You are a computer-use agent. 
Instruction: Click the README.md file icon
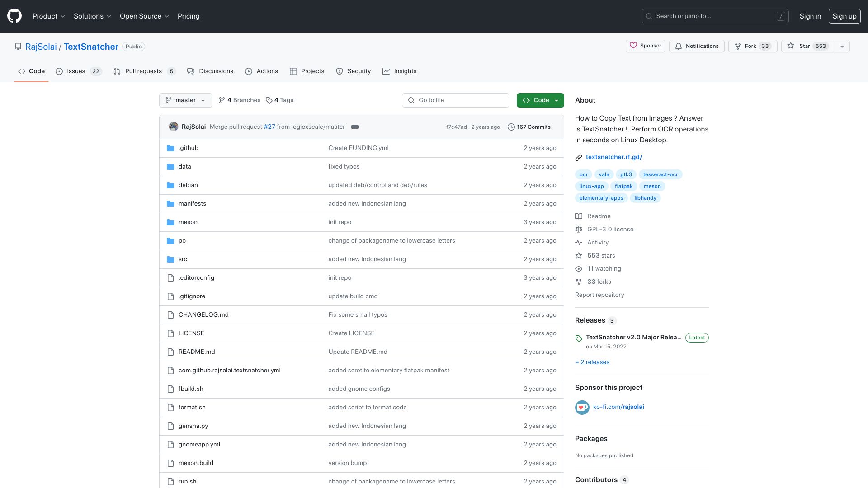click(x=170, y=352)
